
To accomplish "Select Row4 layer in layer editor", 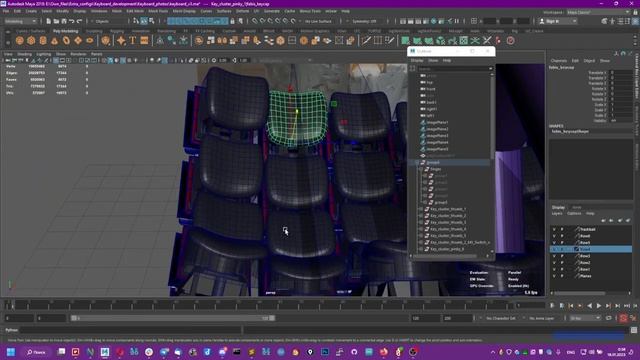I will click(x=591, y=249).
